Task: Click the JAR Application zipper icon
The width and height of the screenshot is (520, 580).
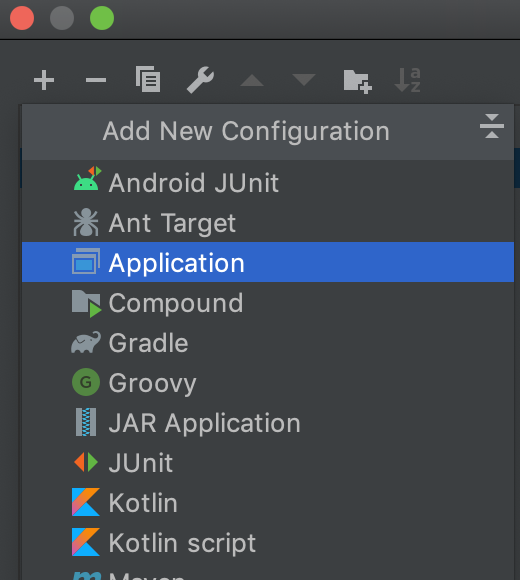Action: tap(86, 422)
